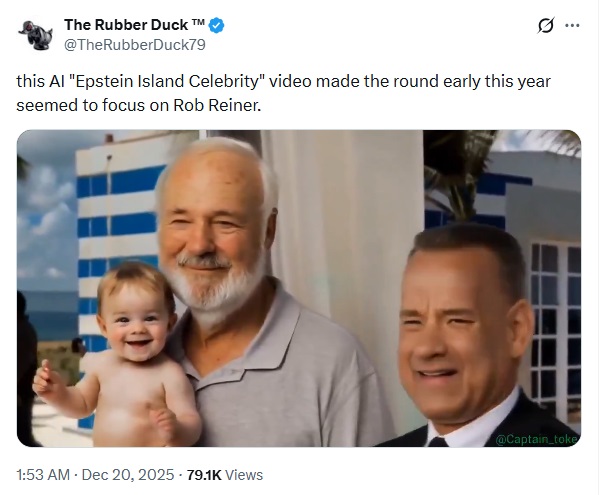Select the Dec 20, 2025 date

132,475
